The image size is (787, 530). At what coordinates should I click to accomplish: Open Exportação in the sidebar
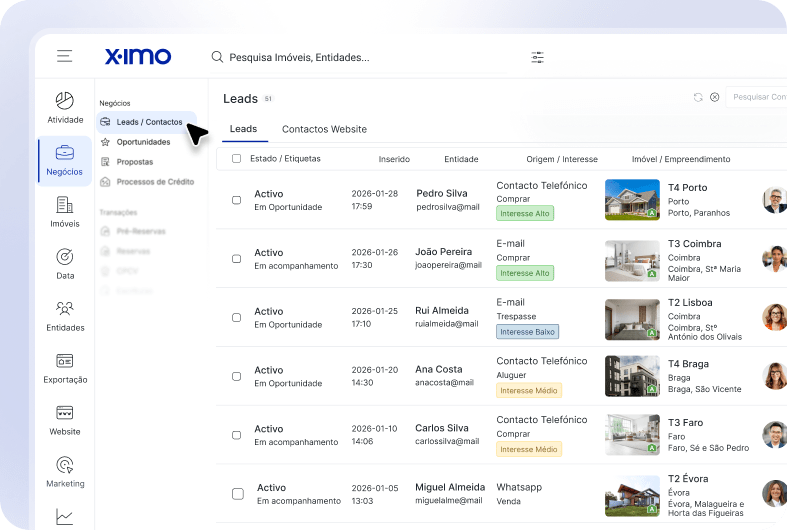pyautogui.click(x=65, y=368)
